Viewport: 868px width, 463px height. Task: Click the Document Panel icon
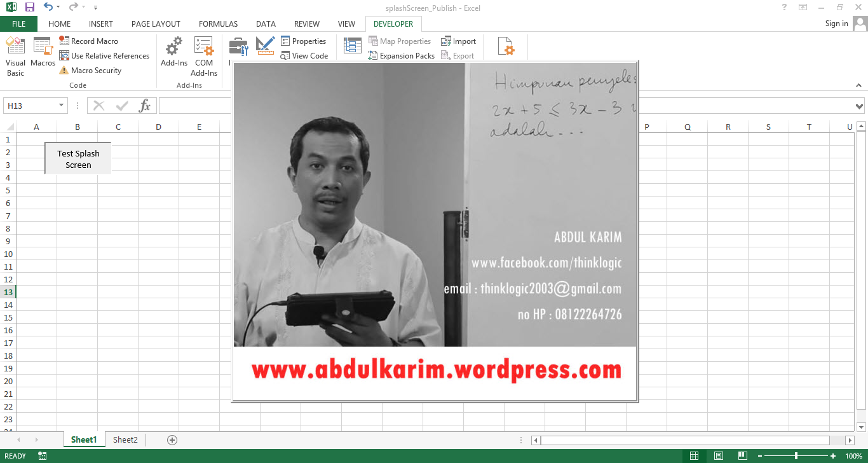click(x=505, y=47)
